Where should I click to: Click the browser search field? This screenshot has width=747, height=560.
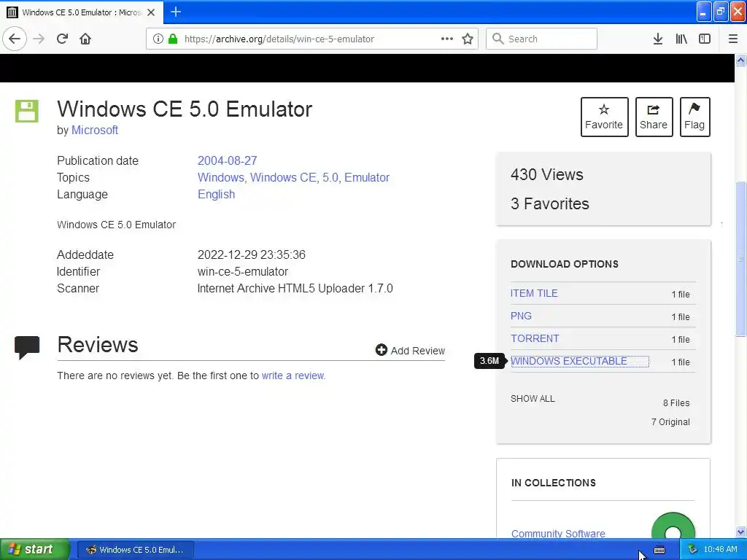[x=541, y=39]
